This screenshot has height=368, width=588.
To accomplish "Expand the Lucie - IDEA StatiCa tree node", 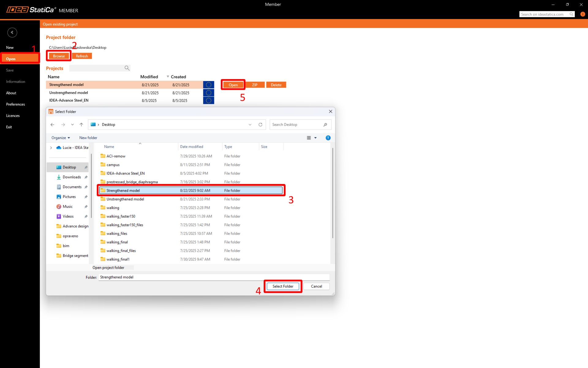I will tap(51, 148).
